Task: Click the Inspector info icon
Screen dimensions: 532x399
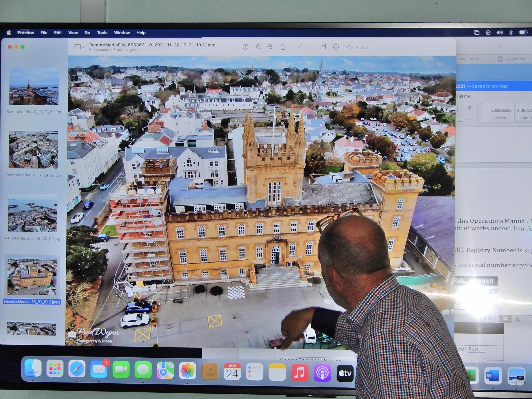Action: click(245, 47)
